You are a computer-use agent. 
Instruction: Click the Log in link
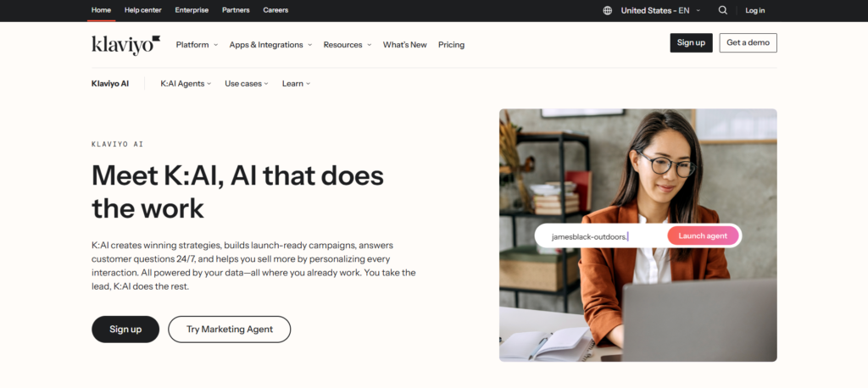(x=755, y=10)
